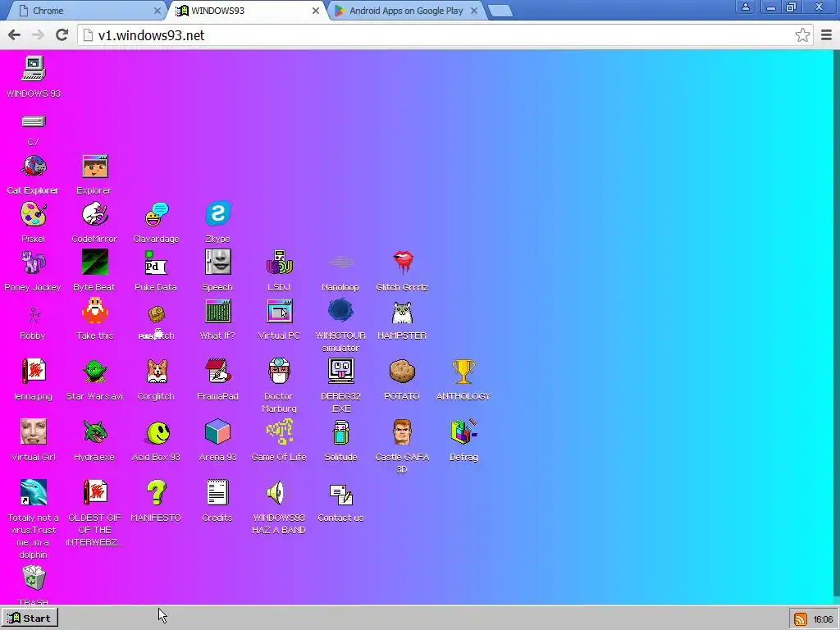Open the Explorer desktop icon
This screenshot has height=630, width=840.
[95, 167]
